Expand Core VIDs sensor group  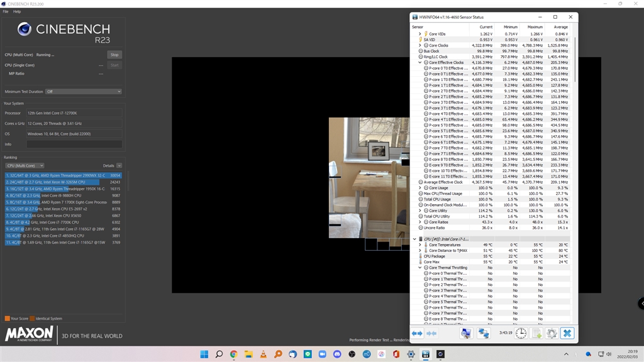pos(419,34)
